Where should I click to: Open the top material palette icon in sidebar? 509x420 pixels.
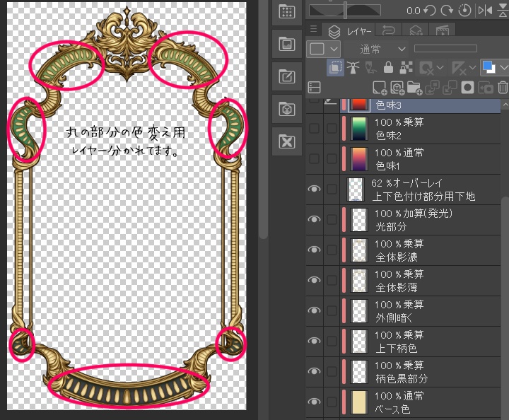(x=287, y=12)
